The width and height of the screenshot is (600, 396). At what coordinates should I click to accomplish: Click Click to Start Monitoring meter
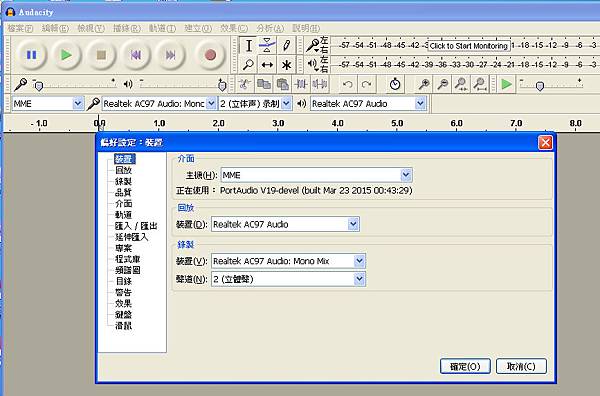pyautogui.click(x=469, y=46)
